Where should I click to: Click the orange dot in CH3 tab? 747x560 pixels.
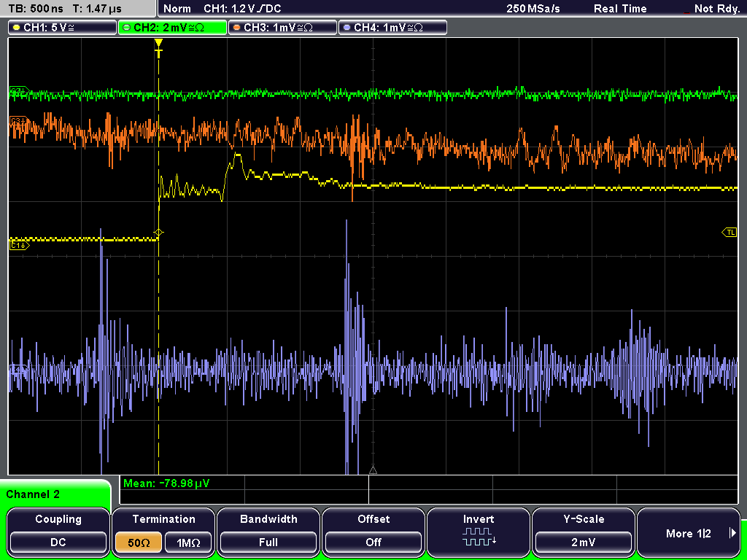(237, 28)
